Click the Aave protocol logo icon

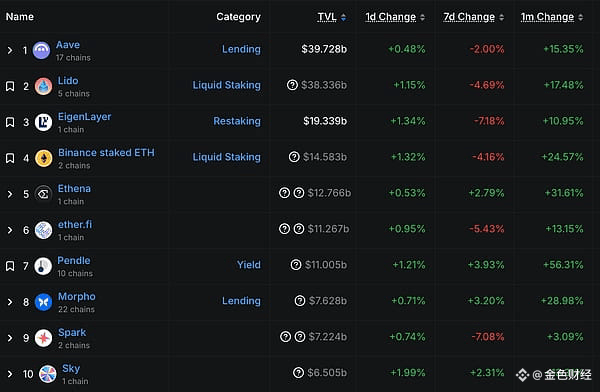click(41, 50)
